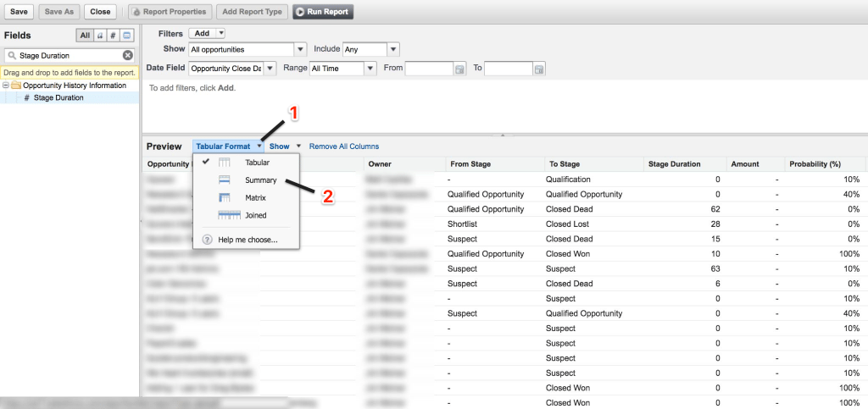This screenshot has width=868, height=409.
Task: Click Add Report Type button
Action: pos(252,12)
